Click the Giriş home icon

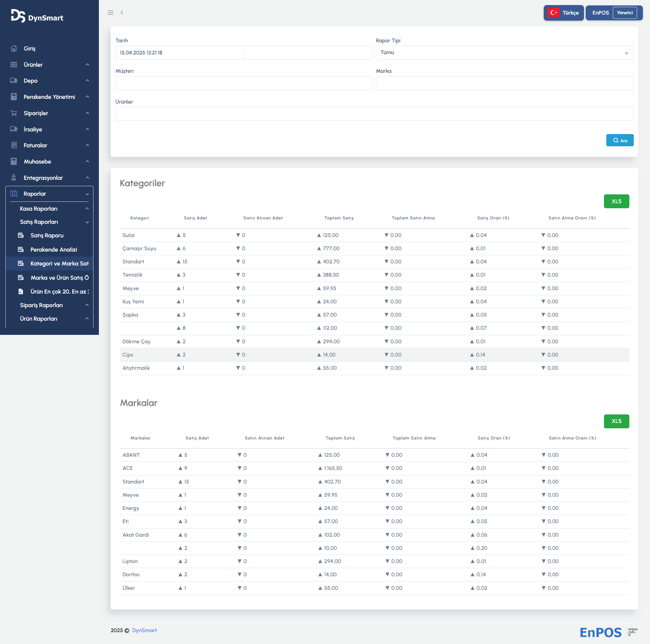(x=14, y=48)
